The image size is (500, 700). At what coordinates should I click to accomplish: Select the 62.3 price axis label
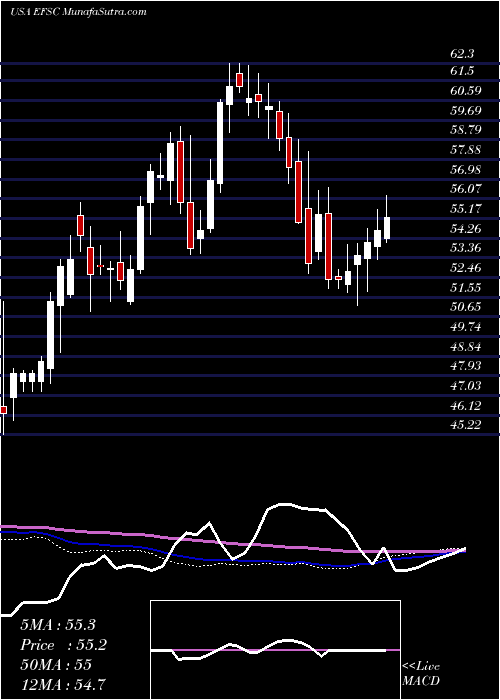tap(462, 54)
